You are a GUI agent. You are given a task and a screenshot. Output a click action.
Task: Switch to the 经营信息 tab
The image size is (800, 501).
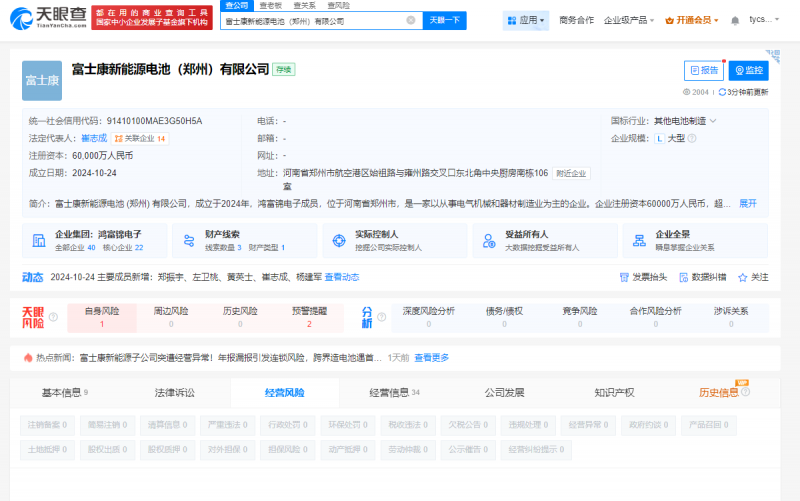pos(394,392)
